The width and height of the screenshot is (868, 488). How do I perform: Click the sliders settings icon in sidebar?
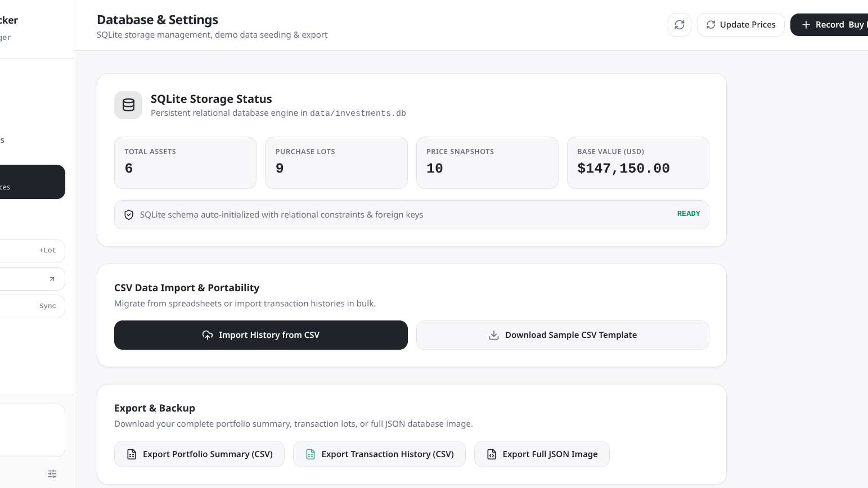[x=52, y=474]
